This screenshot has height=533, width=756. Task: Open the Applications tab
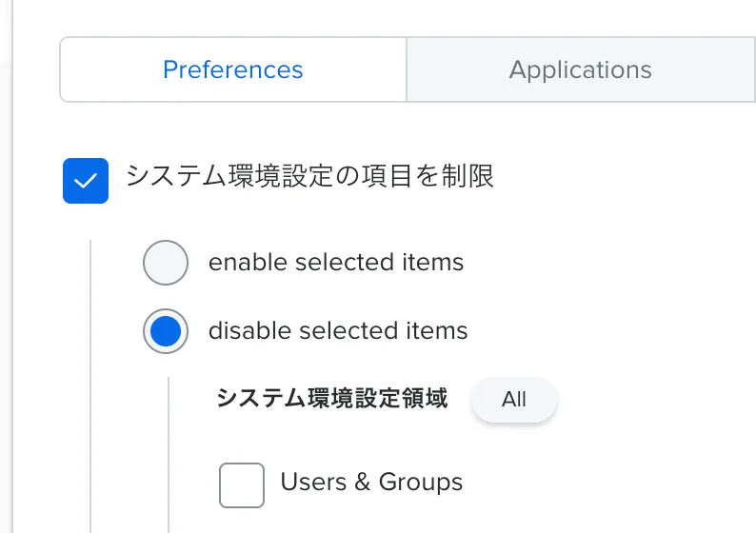580,69
